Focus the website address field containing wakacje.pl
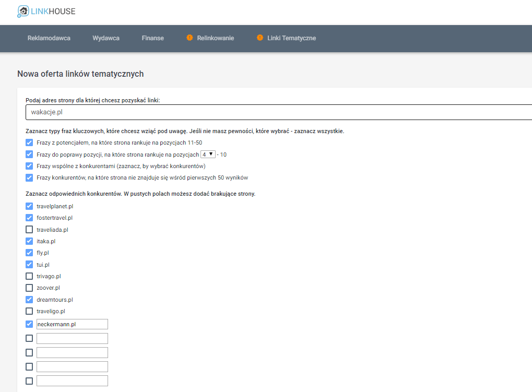Screen dimensions: 532x392 tap(279, 112)
